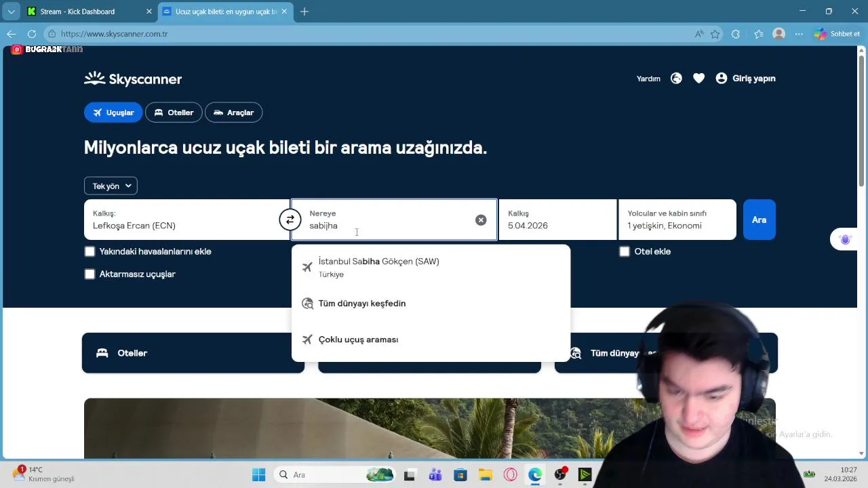868x488 pixels.
Task: Open saved favorites heart icon
Action: coord(698,79)
